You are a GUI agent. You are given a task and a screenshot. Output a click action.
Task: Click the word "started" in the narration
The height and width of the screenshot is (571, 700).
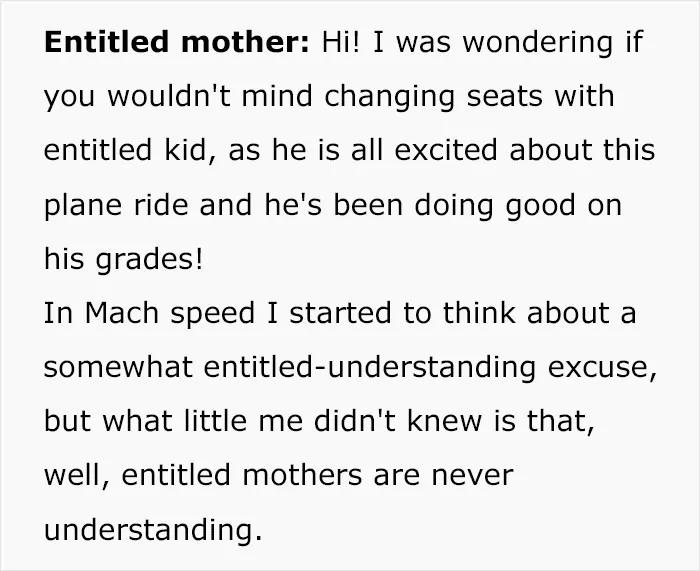pyautogui.click(x=341, y=313)
